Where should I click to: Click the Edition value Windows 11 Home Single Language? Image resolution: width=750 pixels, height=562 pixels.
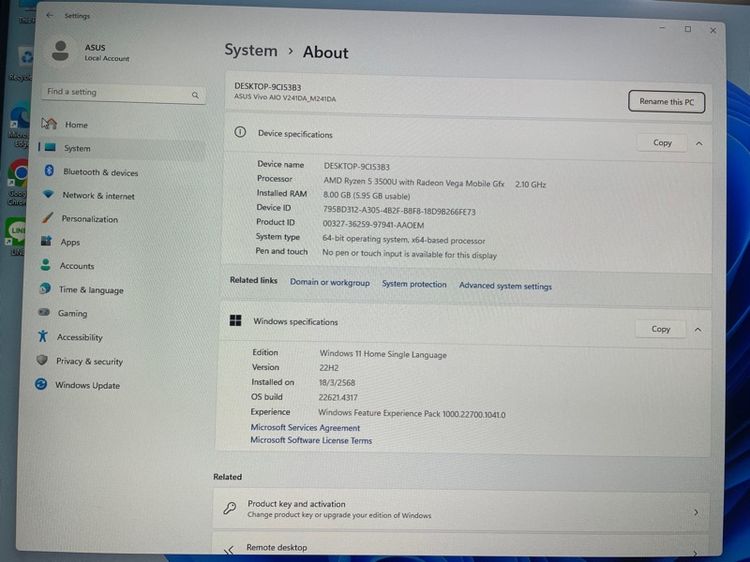(x=383, y=354)
